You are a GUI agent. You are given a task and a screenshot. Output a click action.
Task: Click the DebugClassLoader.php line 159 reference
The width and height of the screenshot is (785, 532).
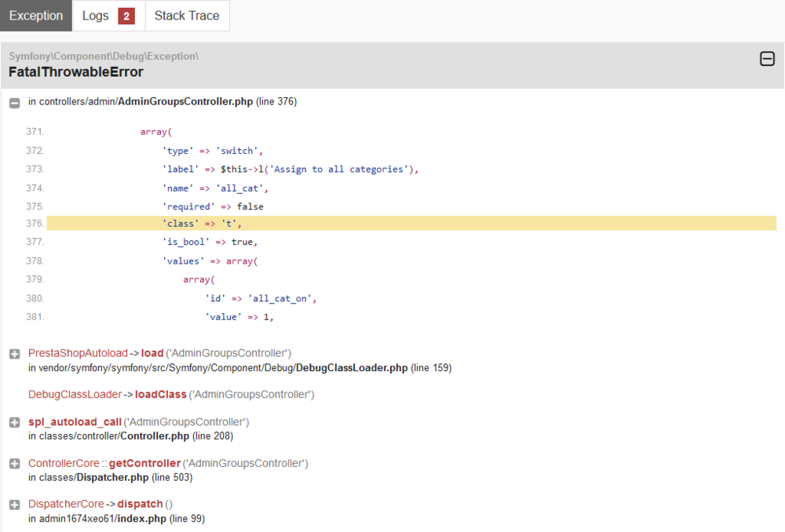tap(371, 367)
